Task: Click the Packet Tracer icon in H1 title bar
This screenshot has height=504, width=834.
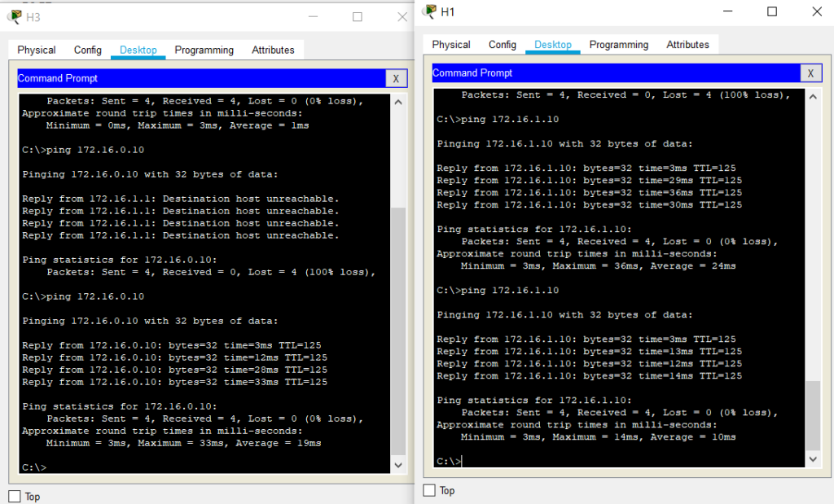Action: click(x=429, y=11)
